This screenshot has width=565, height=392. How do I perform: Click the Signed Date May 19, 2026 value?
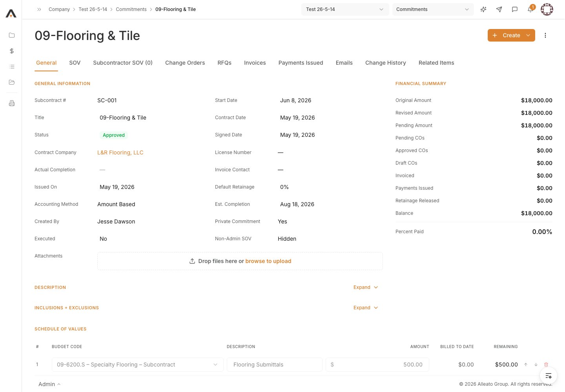click(x=297, y=135)
